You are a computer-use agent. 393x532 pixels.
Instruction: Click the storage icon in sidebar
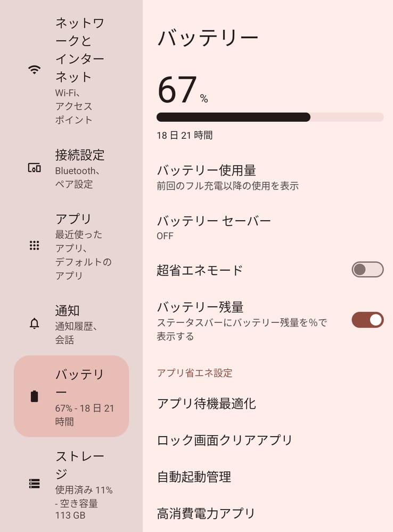pyautogui.click(x=35, y=484)
